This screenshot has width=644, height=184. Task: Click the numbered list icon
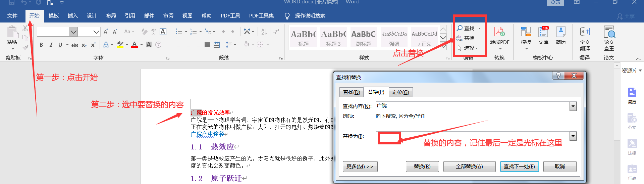(194, 32)
